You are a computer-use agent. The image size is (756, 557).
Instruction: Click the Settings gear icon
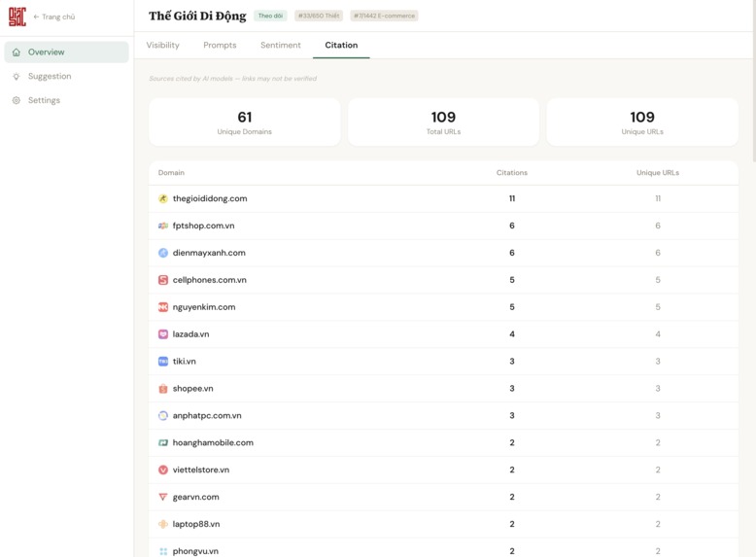pyautogui.click(x=17, y=100)
